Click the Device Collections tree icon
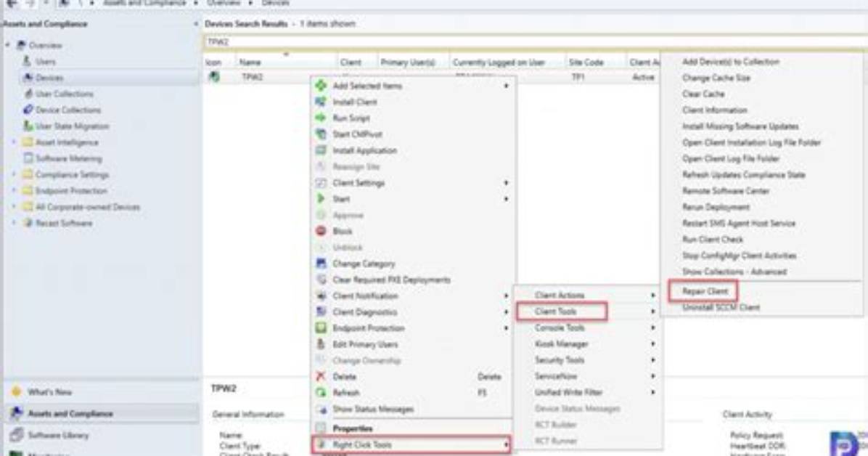The image size is (868, 456). tap(28, 109)
